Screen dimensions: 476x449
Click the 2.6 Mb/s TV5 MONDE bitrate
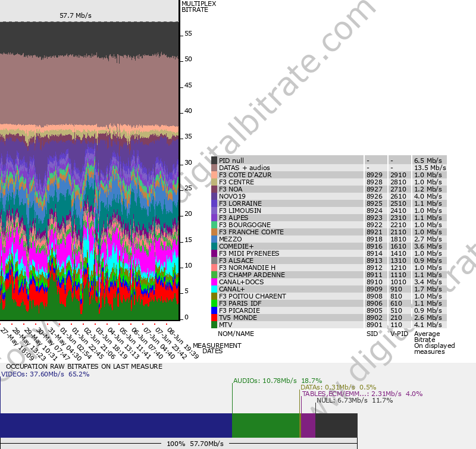428,318
